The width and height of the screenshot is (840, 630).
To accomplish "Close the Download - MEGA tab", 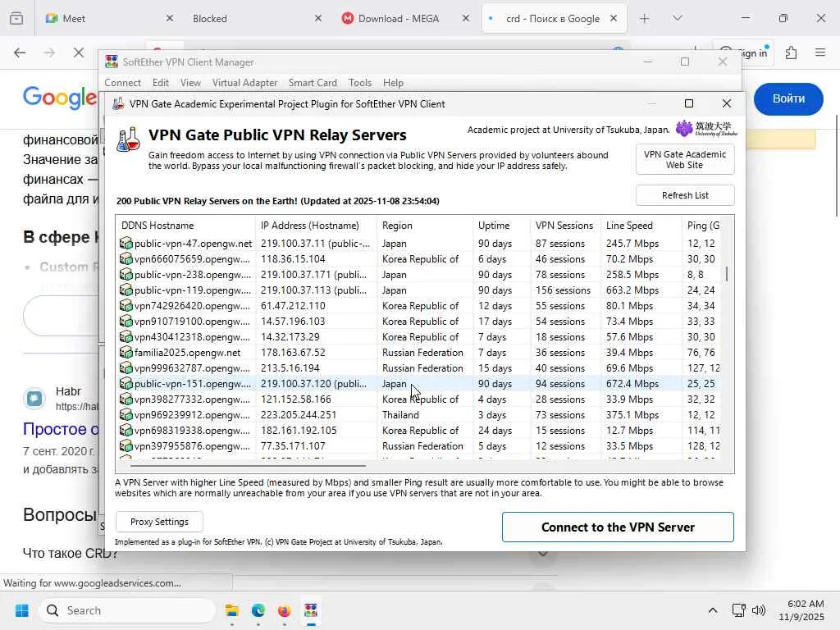I will [x=466, y=18].
